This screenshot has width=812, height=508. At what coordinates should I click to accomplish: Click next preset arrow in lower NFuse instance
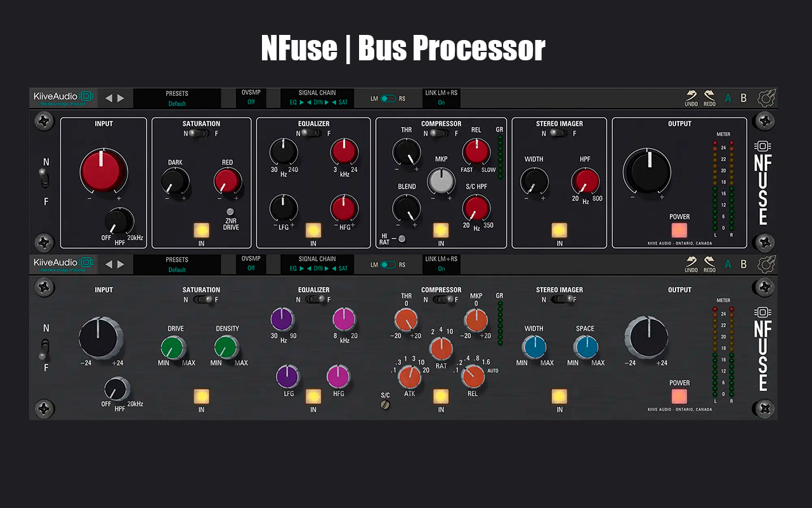click(121, 264)
